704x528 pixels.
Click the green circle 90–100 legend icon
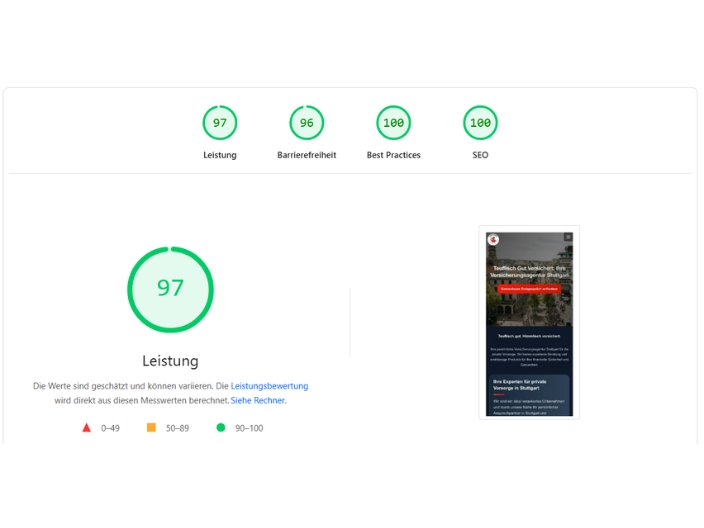click(x=220, y=427)
